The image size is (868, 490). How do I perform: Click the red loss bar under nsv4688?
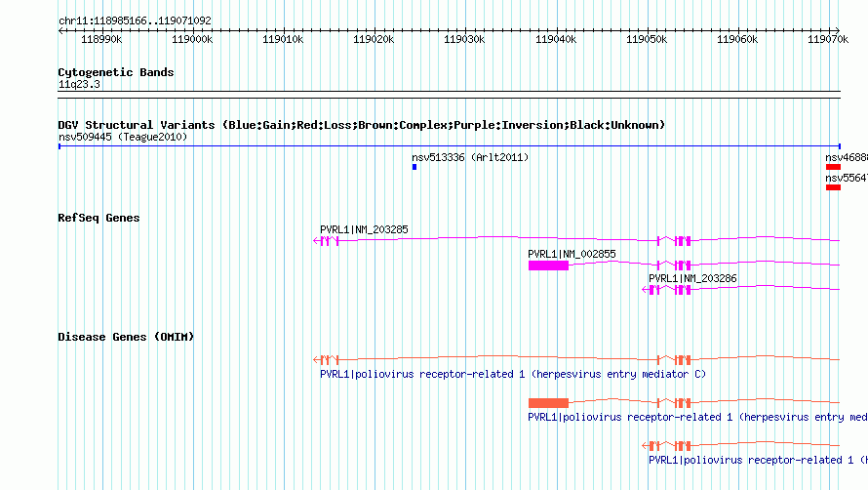click(833, 167)
